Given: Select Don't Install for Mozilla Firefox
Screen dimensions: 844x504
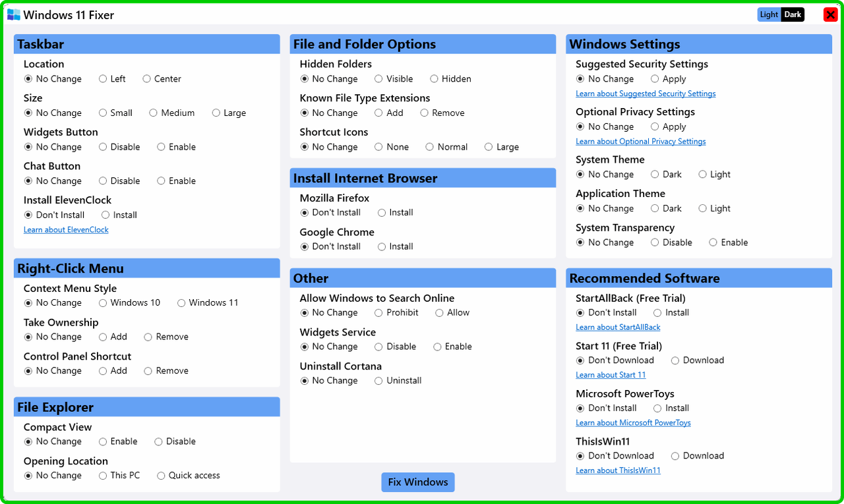Looking at the screenshot, I should click(330, 213).
